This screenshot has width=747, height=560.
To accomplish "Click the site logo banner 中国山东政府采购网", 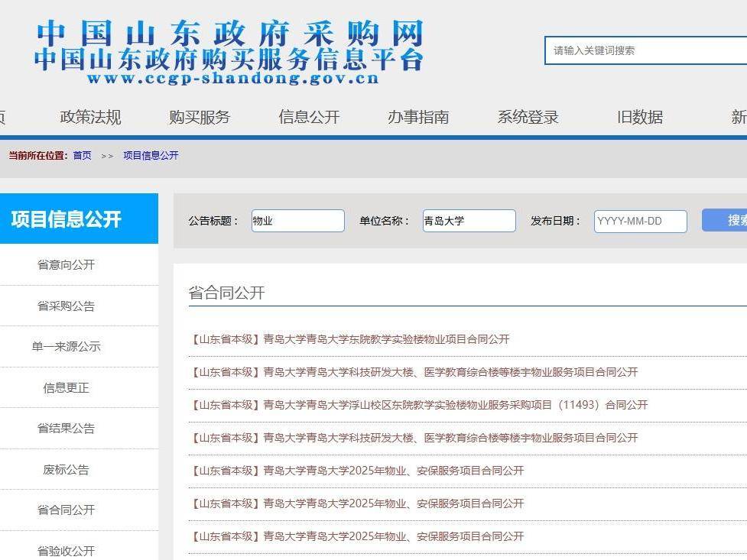I will [229, 53].
